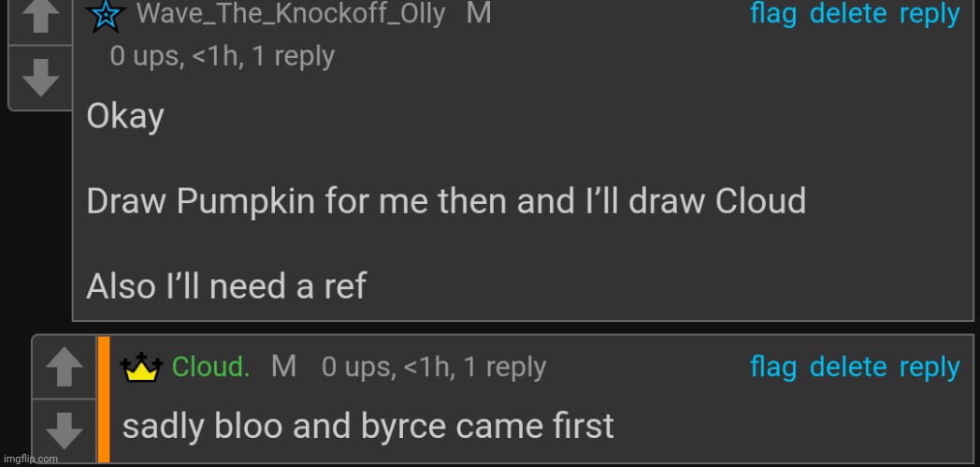Open the green Cloud. username profile
Viewport: 980px width, 467px height.
[x=210, y=368]
